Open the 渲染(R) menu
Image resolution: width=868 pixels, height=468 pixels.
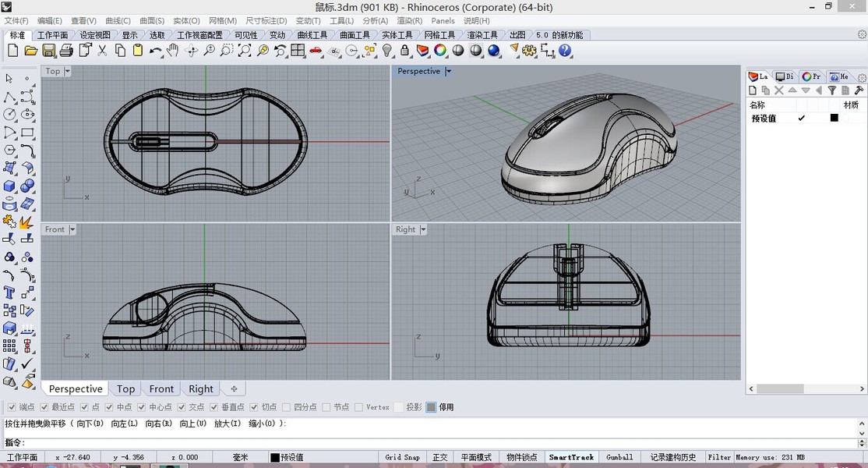(409, 20)
